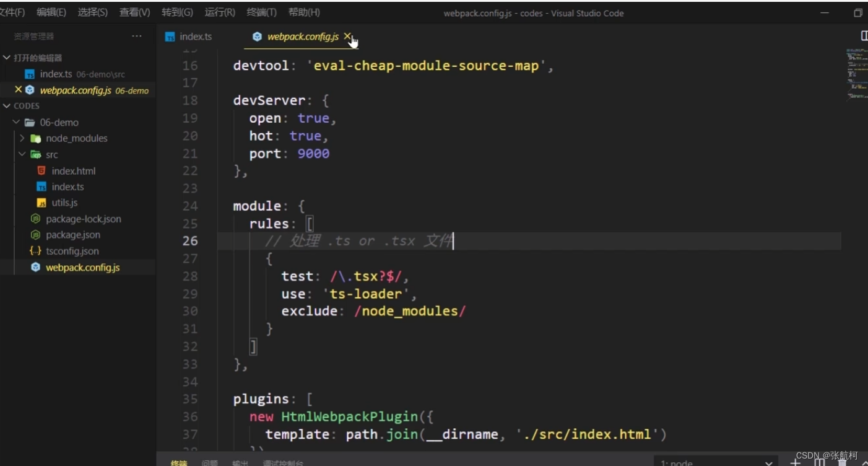This screenshot has width=868, height=466.
Task: Click the 'eval-cheap-module-source-map' string
Action: (427, 65)
